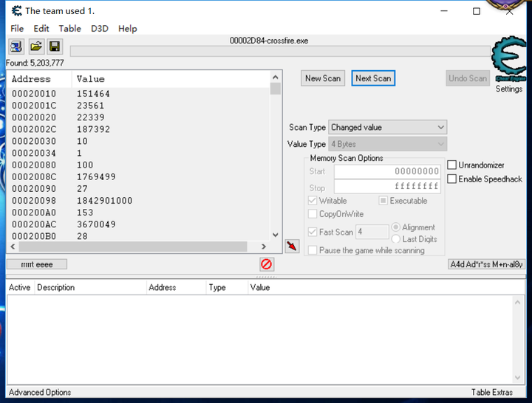Screen dimensions: 532x403
Task: Toggle Pause the game while scanning
Action: click(x=313, y=250)
